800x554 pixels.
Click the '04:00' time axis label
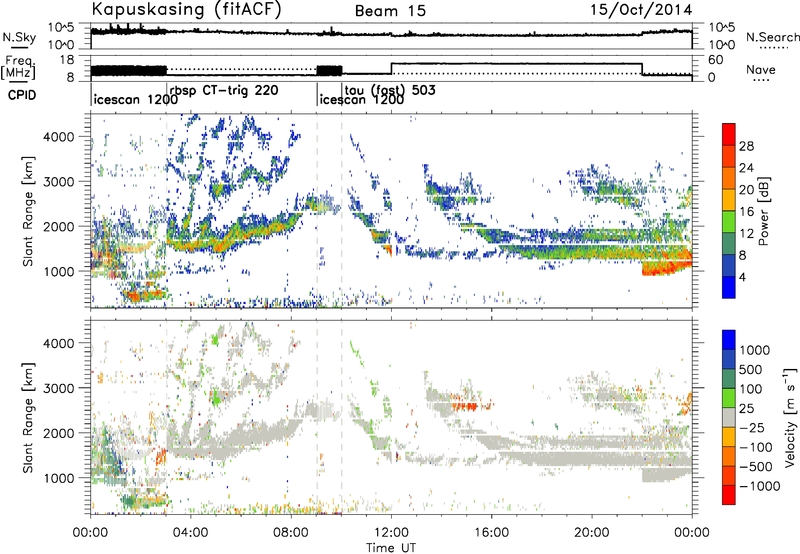point(191,533)
